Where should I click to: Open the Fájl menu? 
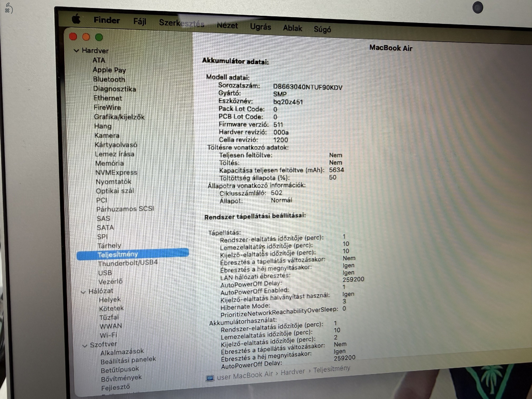[x=140, y=21]
